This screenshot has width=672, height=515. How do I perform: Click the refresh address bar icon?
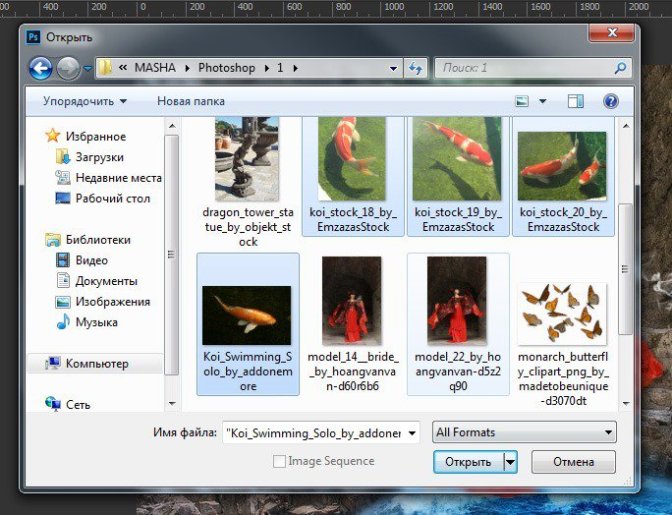(x=416, y=68)
